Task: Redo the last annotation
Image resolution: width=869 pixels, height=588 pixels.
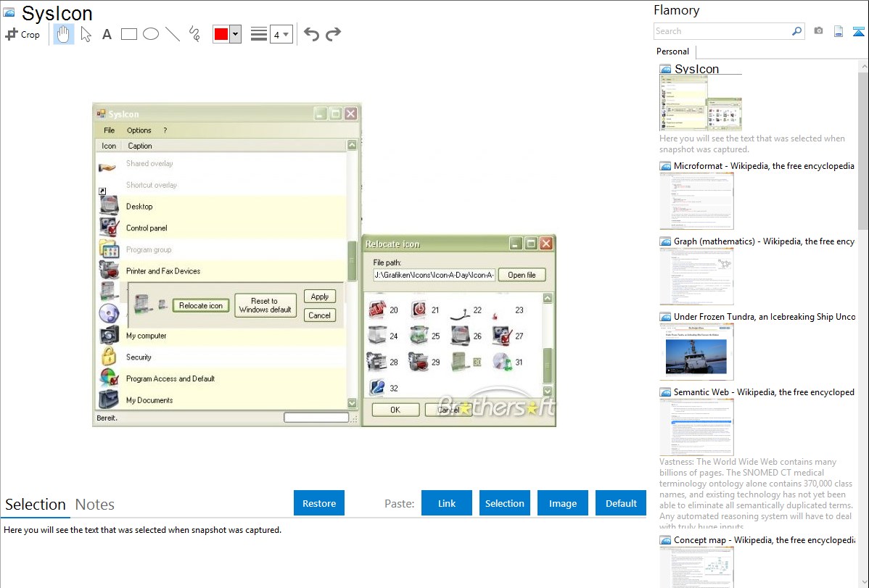Action: click(x=333, y=34)
